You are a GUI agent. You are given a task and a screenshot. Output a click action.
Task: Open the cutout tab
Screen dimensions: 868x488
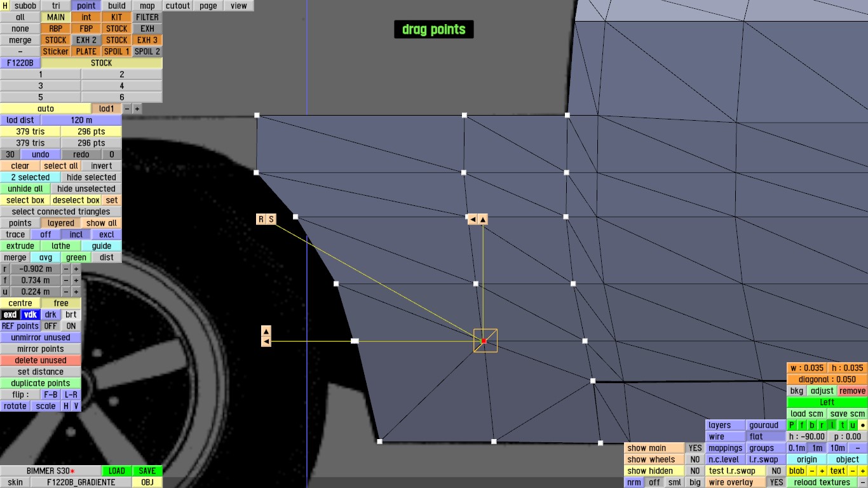coord(178,6)
